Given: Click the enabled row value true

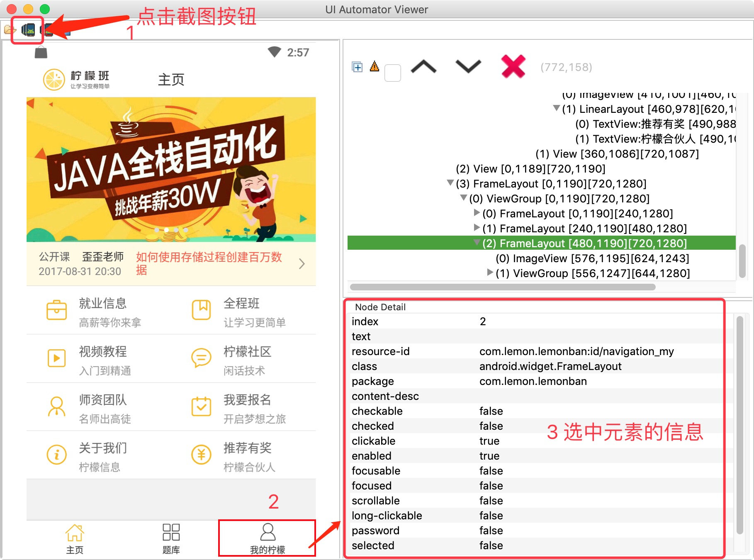Looking at the screenshot, I should point(489,456).
